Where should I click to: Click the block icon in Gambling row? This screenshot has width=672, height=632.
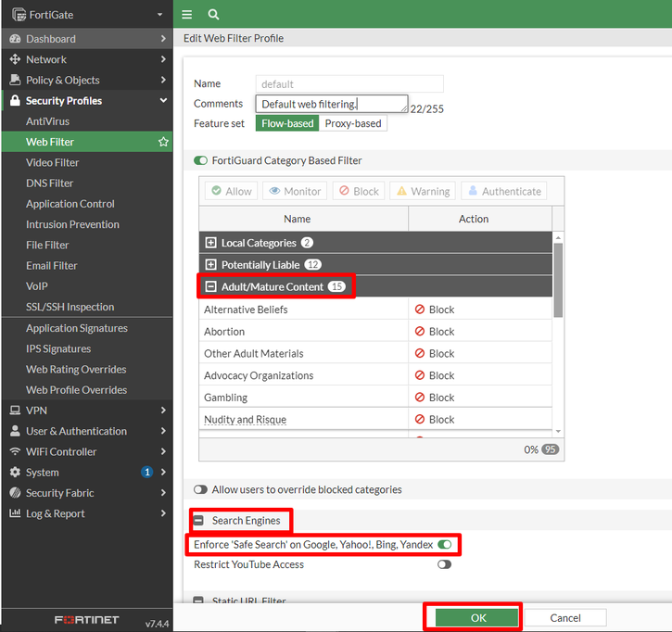point(420,398)
